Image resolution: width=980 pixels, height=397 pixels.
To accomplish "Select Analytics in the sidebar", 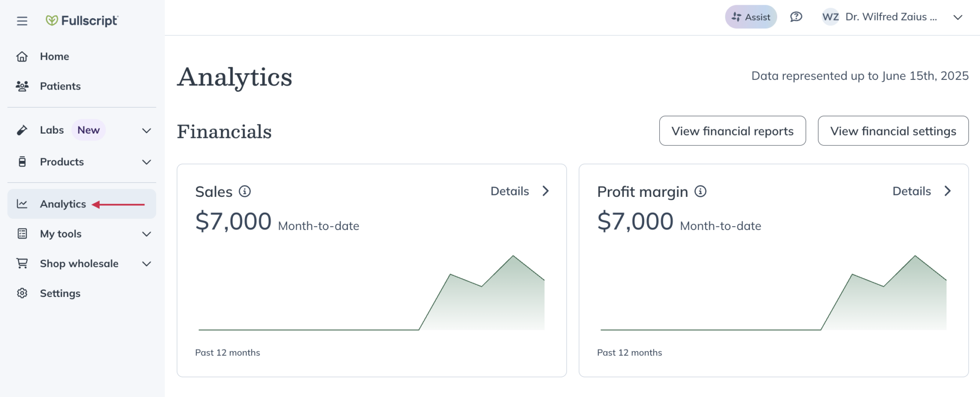I will point(63,204).
